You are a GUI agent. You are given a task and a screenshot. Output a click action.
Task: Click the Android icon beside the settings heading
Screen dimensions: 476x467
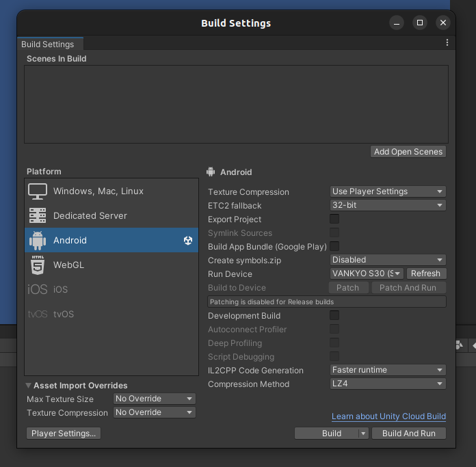(x=211, y=172)
